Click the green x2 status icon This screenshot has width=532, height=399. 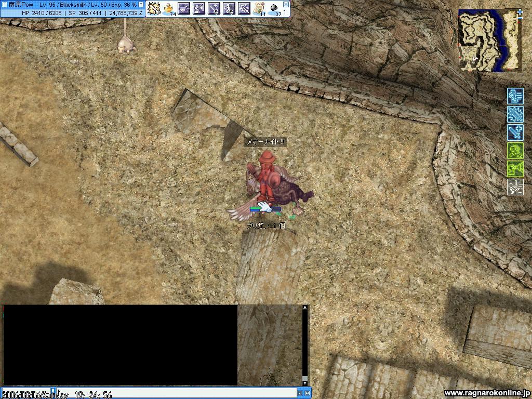click(x=515, y=151)
